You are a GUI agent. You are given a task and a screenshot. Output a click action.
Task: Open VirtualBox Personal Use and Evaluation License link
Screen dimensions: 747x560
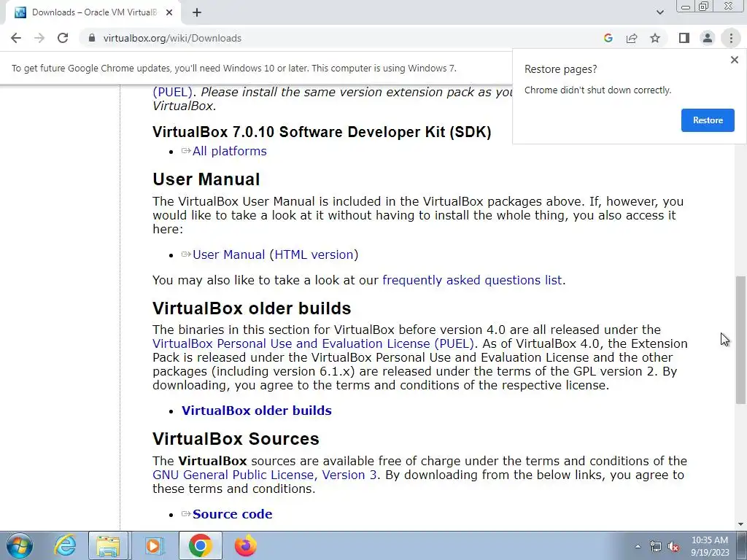pyautogui.click(x=313, y=343)
